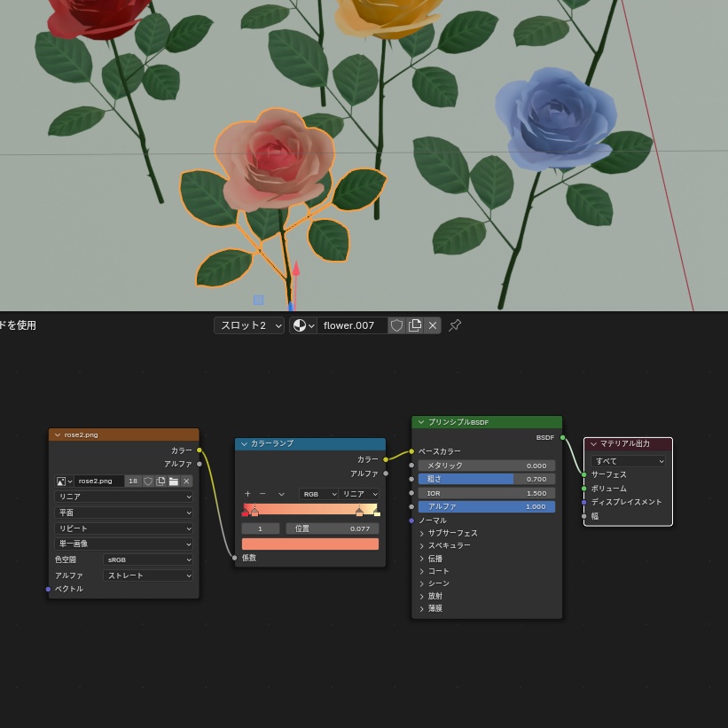Browse image datablocks via image icon in rose2.png node
The width and height of the screenshot is (728, 728).
[x=61, y=481]
